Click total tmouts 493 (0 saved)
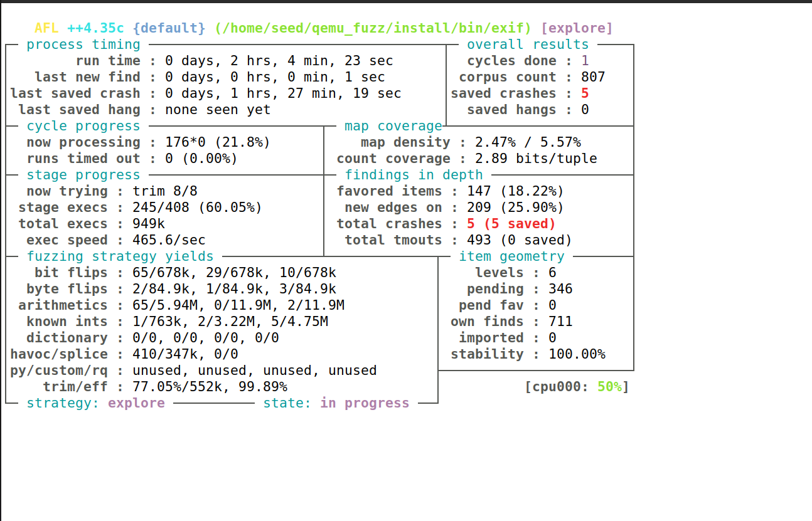 (x=520, y=240)
